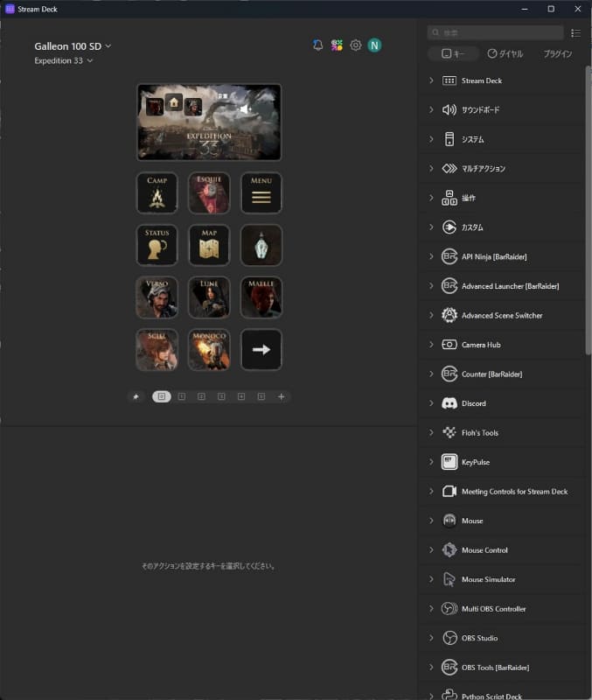Open the colorful Marketplace icon
592x700 pixels.
coord(337,45)
